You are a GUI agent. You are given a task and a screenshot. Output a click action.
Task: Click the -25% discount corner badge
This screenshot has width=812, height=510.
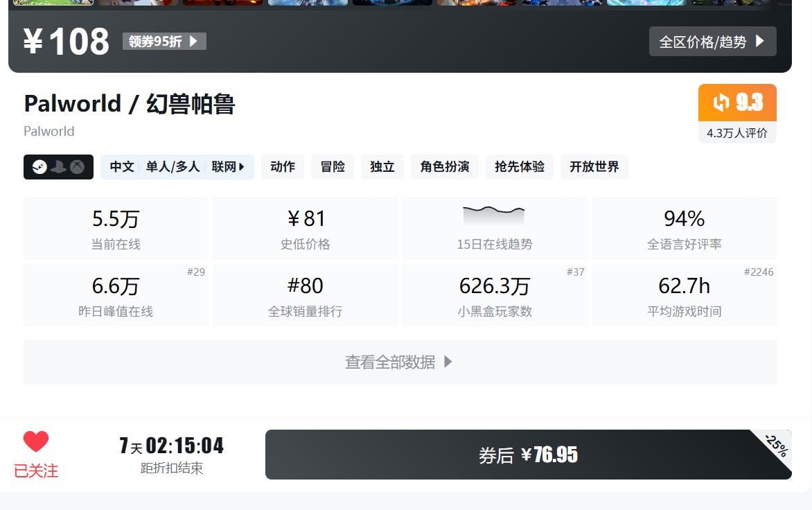(777, 446)
